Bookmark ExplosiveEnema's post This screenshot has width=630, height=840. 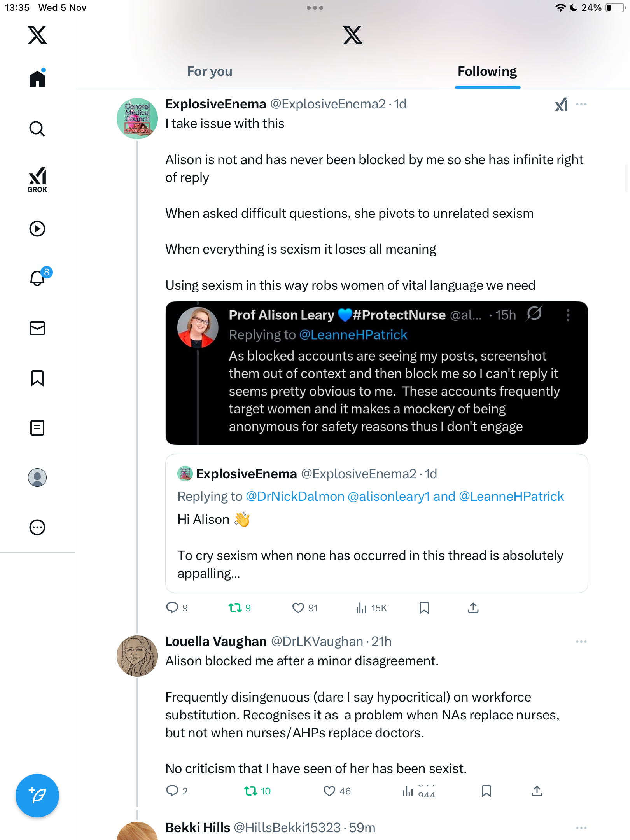pos(424,608)
